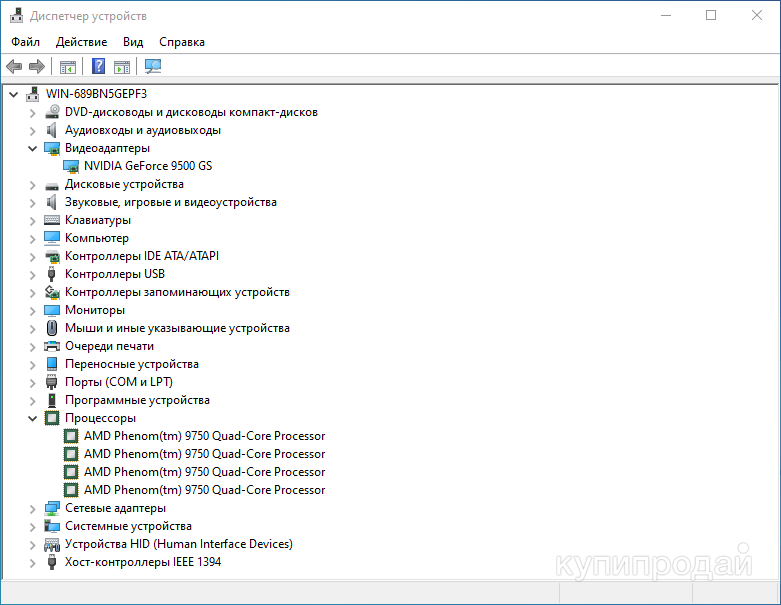The image size is (781, 605).
Task: Click the Back arrow in the toolbar
Action: (14, 67)
